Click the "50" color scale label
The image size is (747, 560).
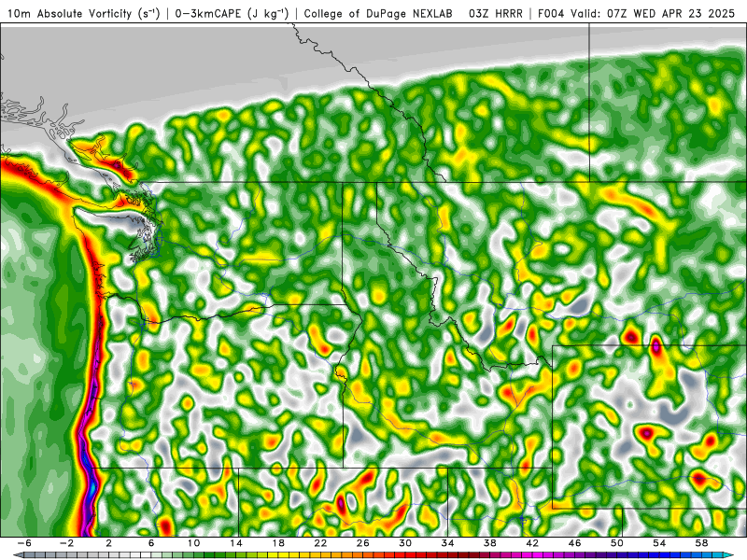pyautogui.click(x=617, y=543)
